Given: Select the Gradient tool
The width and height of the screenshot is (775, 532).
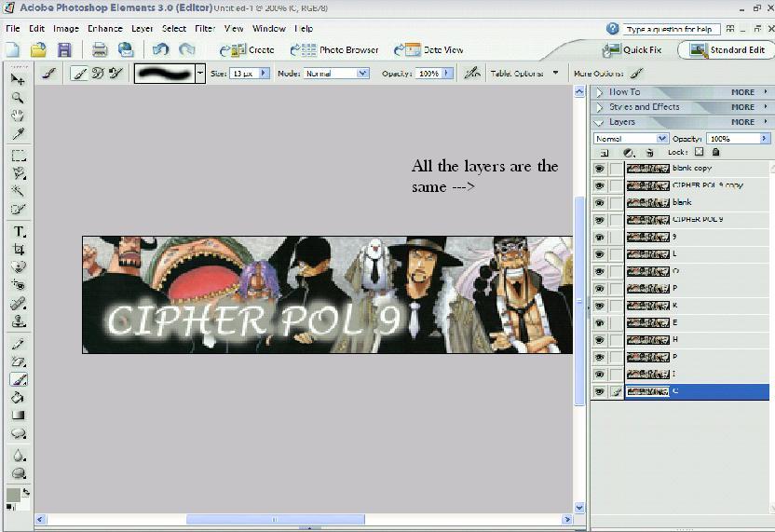Looking at the screenshot, I should pyautogui.click(x=19, y=415).
